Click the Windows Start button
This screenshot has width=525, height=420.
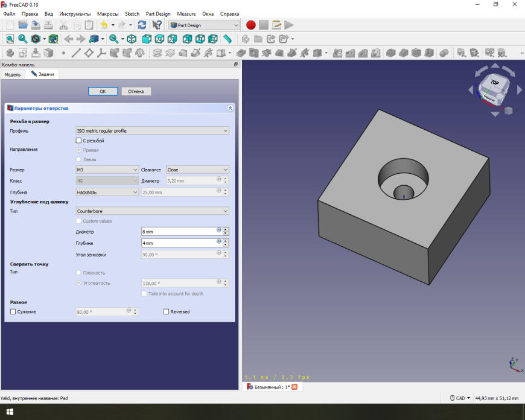pos(10,412)
